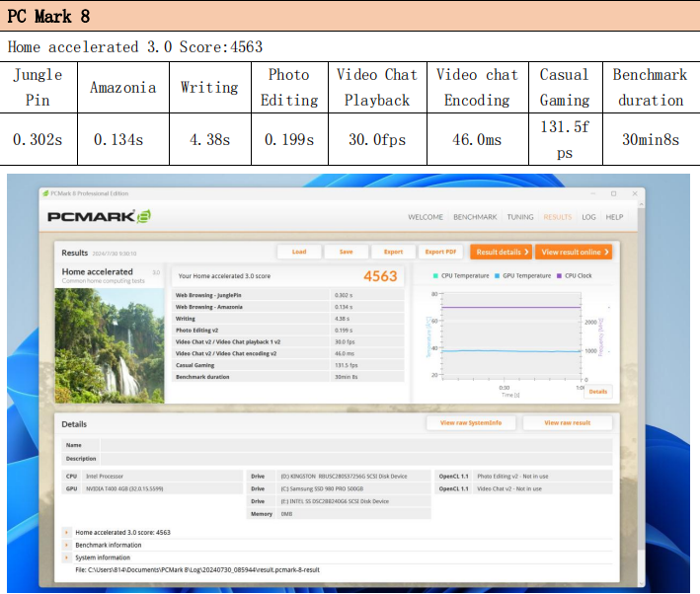Expand Home accelerated 3.0 score section
Viewport: 700px width, 594px height.
[x=66, y=533]
